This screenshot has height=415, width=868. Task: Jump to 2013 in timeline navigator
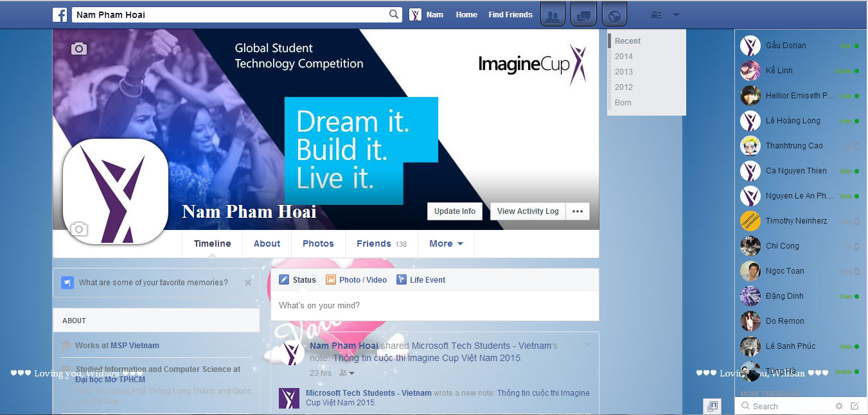pos(624,72)
